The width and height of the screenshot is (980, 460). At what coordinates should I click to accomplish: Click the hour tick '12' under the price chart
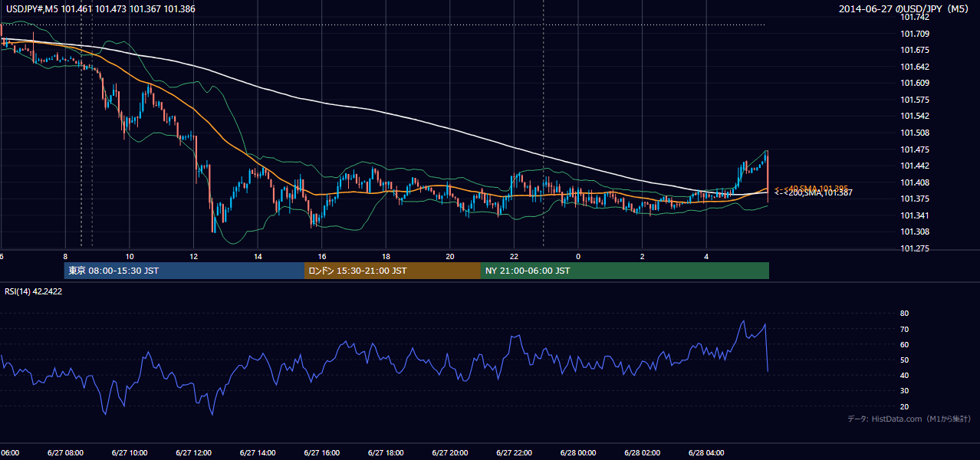[194, 256]
